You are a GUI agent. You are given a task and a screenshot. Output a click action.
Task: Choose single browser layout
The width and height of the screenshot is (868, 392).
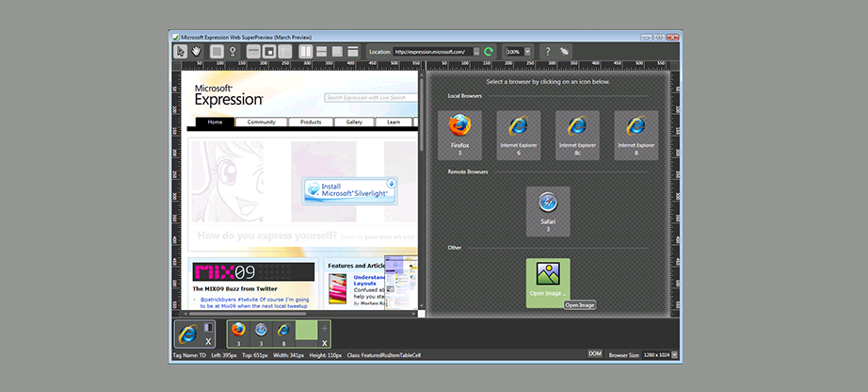pyautogui.click(x=353, y=52)
